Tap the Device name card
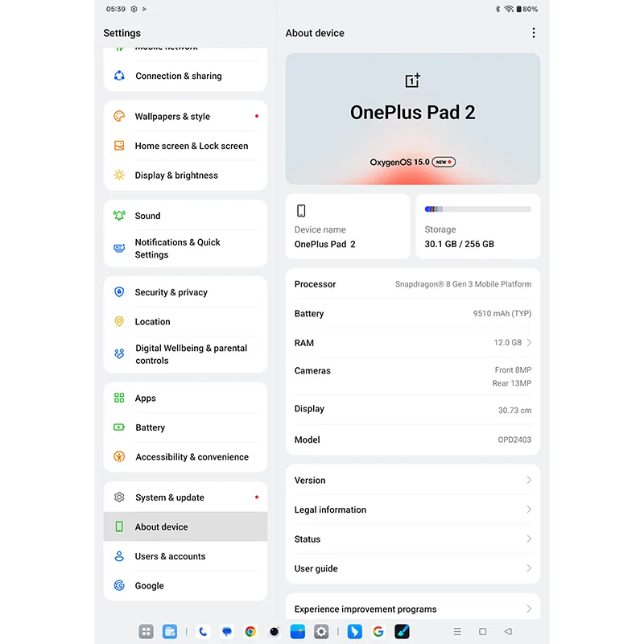Image resolution: width=644 pixels, height=644 pixels. pos(348,226)
